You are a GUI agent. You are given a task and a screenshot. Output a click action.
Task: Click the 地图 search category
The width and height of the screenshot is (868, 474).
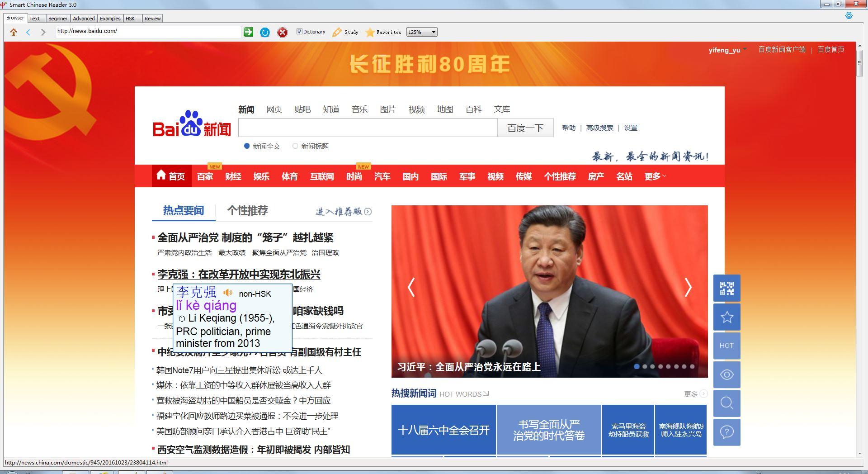[x=445, y=109]
